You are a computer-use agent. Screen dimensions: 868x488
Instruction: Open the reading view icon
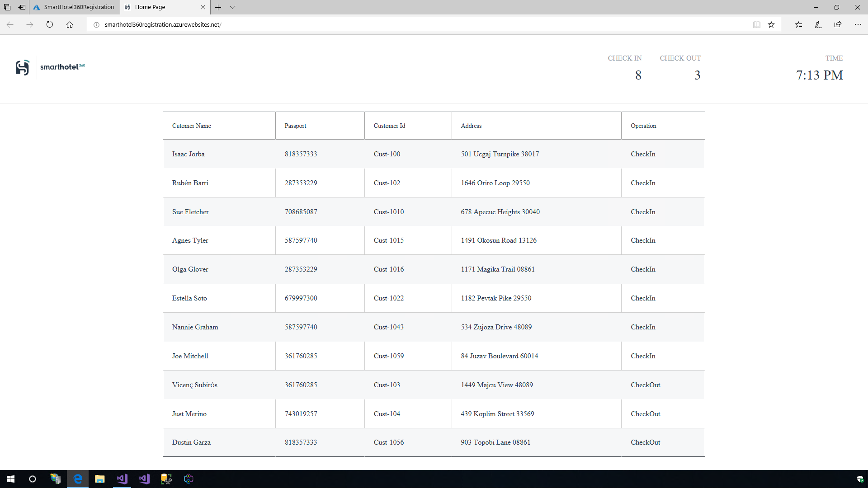point(756,25)
